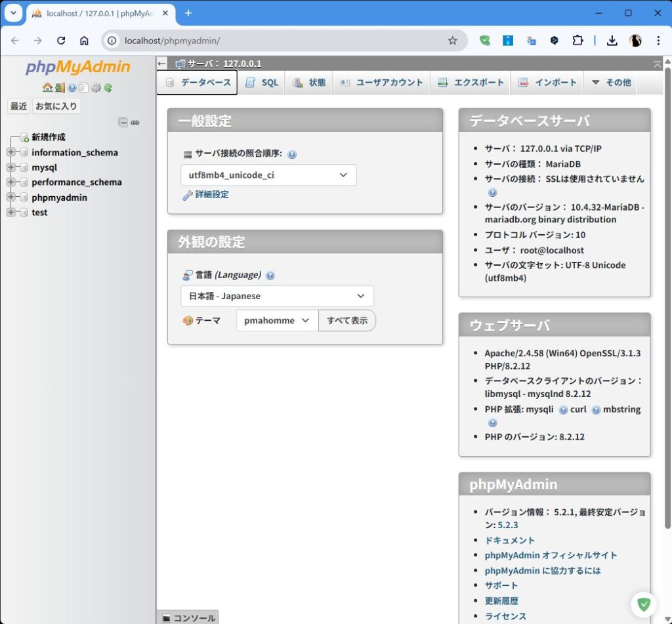Open phpMyAdmin documentation help icon in sidebar
This screenshot has height=624, width=672.
pos(72,87)
